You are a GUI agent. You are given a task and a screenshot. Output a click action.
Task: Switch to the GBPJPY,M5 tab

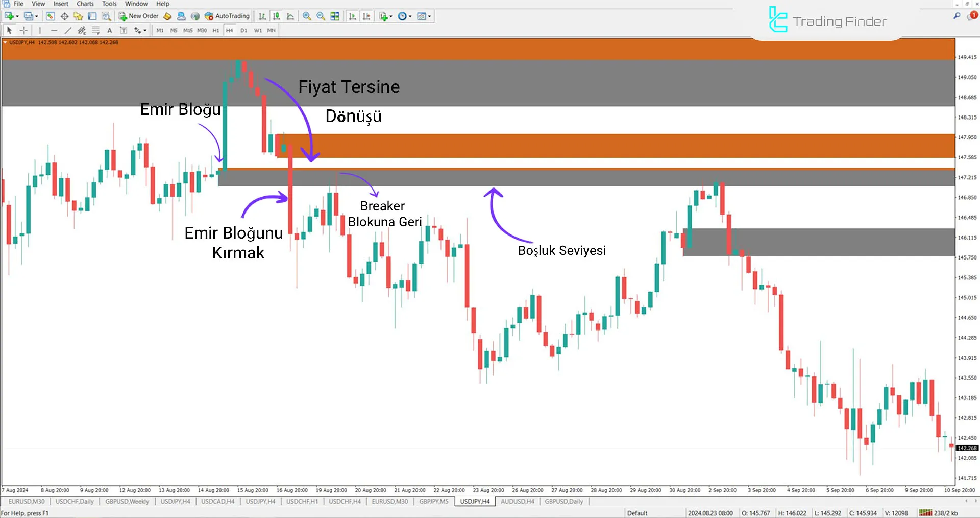coord(434,502)
